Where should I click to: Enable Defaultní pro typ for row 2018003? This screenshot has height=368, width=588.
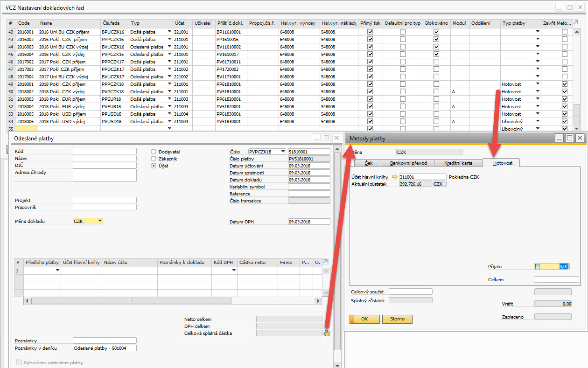(403, 99)
